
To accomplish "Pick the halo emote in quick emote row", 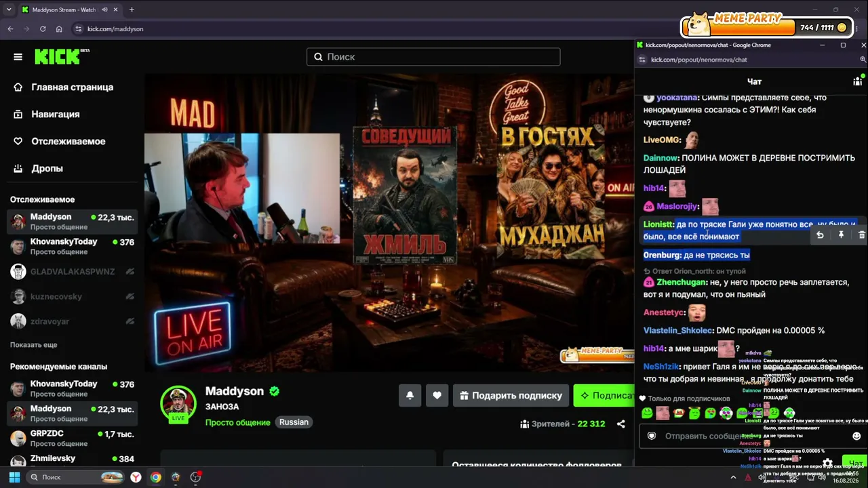I will (x=694, y=413).
